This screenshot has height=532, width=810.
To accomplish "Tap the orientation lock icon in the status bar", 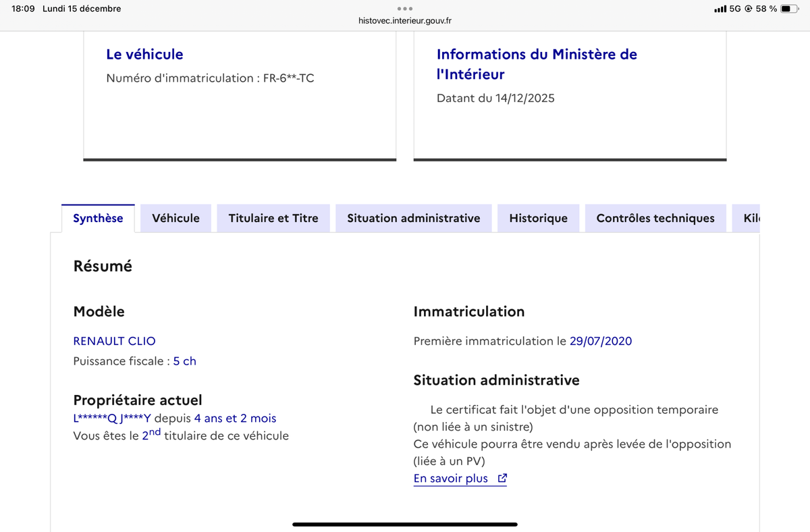I will tap(749, 9).
